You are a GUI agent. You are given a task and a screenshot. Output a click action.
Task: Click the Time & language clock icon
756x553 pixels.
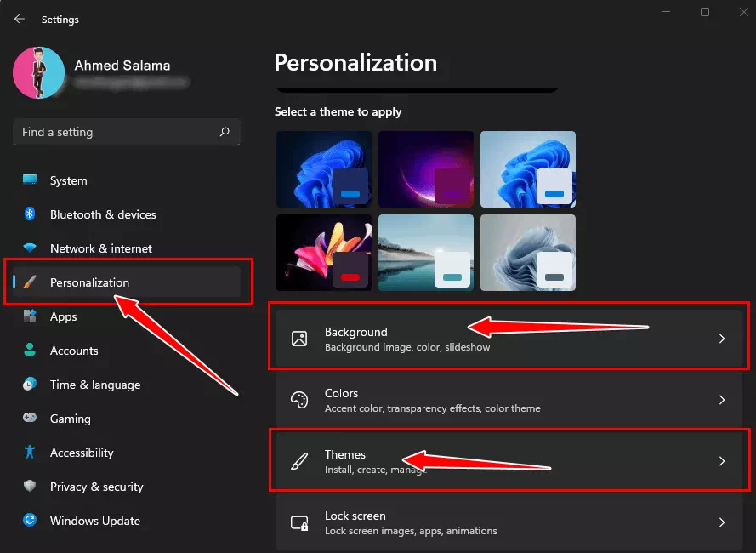click(30, 384)
